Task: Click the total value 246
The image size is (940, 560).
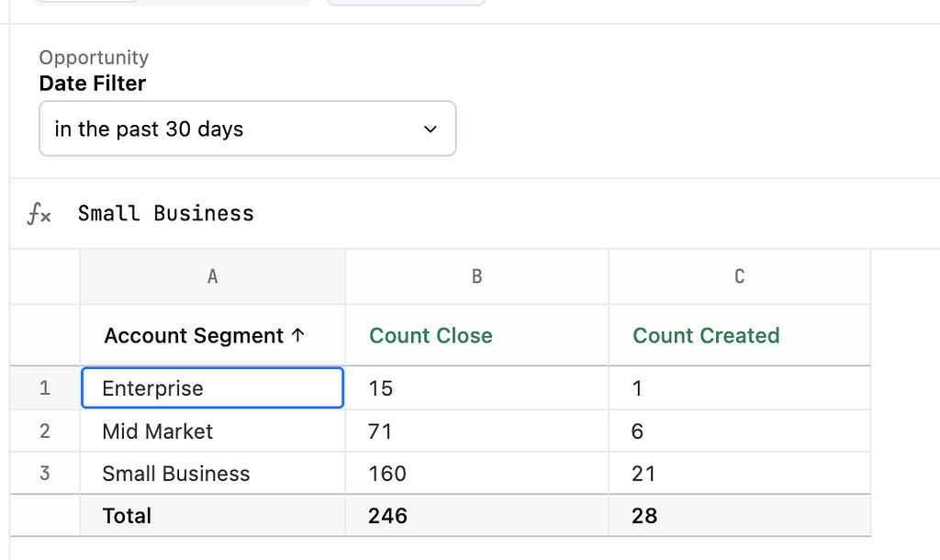Action: coord(386,515)
